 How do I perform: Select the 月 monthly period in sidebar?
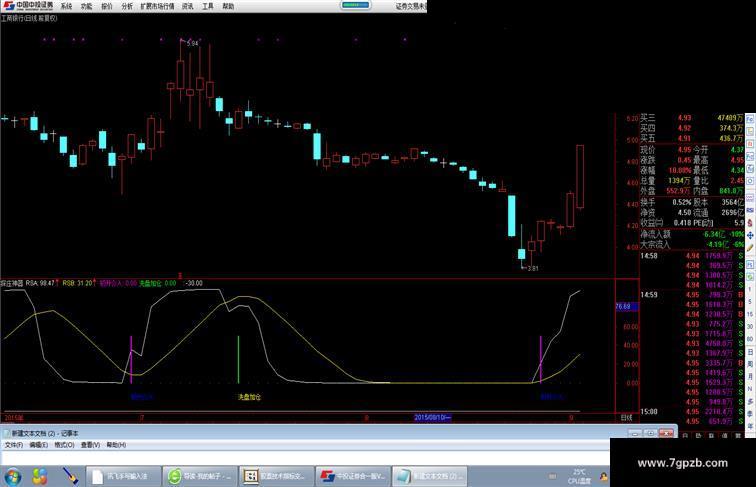click(x=750, y=376)
